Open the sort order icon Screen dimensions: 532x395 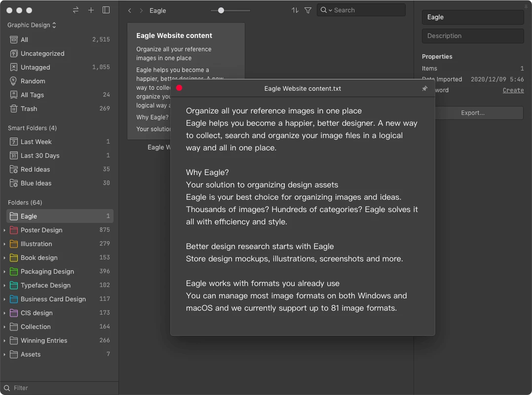(295, 10)
